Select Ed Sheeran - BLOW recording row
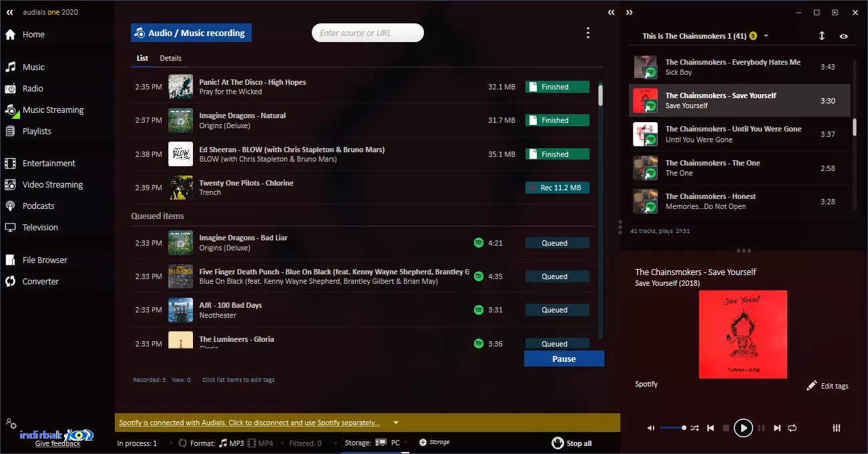The height and width of the screenshot is (454, 868). (x=362, y=154)
